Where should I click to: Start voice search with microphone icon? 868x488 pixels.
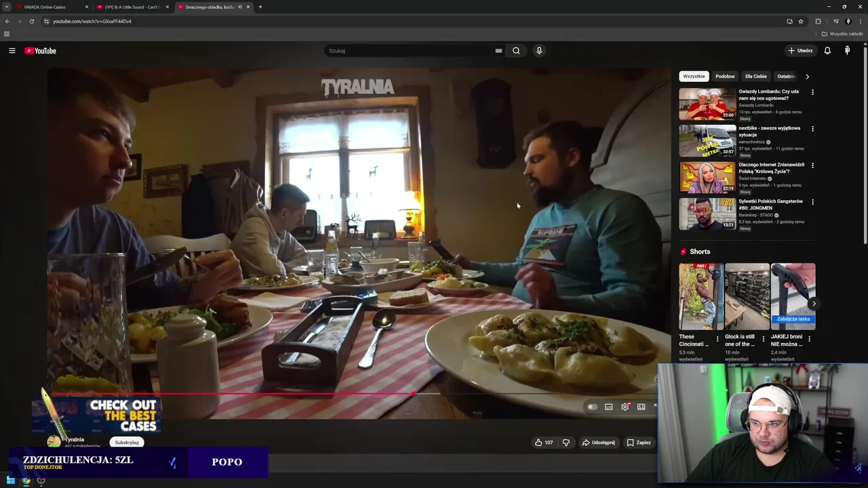(539, 51)
